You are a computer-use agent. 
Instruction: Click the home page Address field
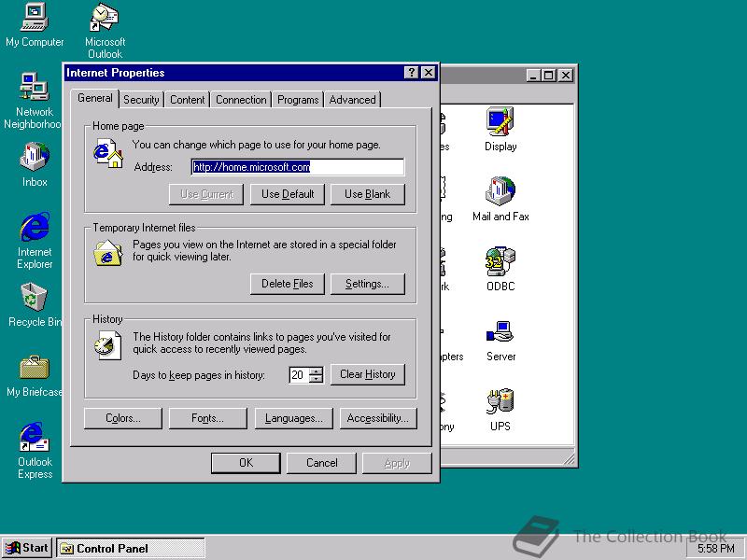point(298,167)
